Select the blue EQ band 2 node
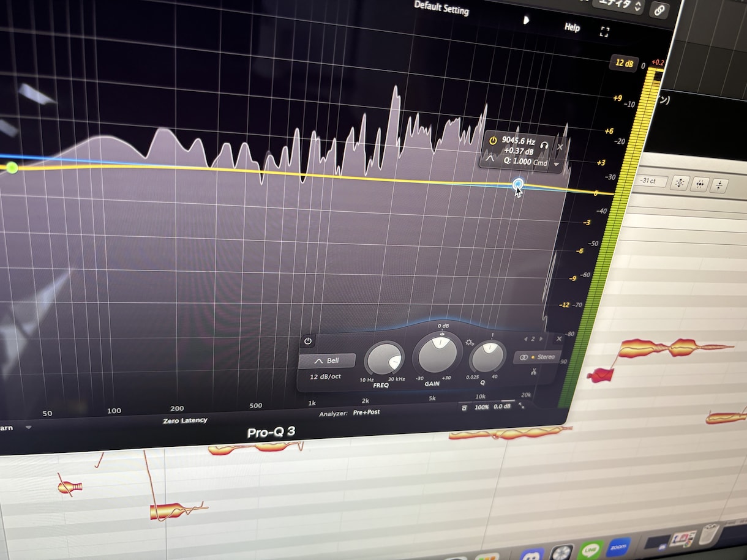747x560 pixels. coord(518,184)
